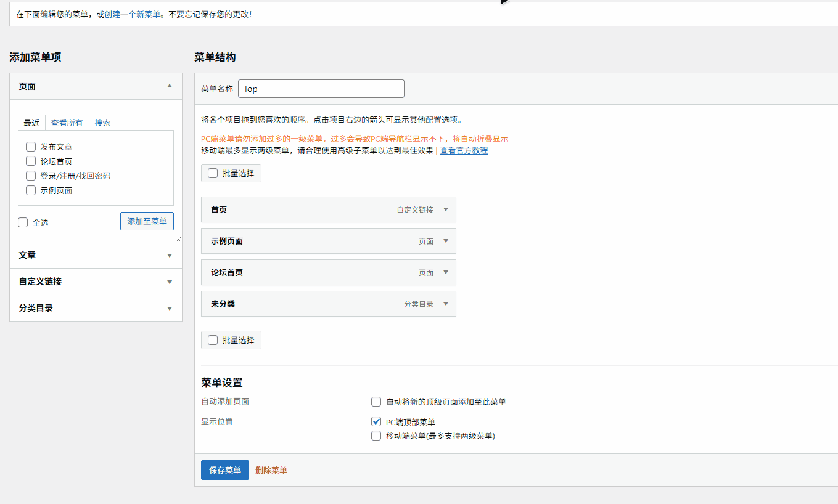The width and height of the screenshot is (838, 504).
Task: Collapse the 页面 panel
Action: [x=169, y=86]
